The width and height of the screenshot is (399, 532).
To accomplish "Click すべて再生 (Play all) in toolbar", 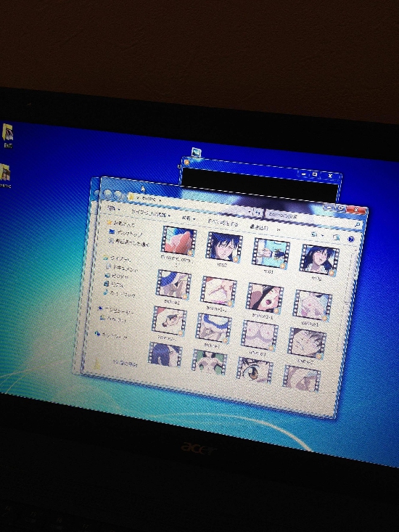I will pyautogui.click(x=223, y=223).
